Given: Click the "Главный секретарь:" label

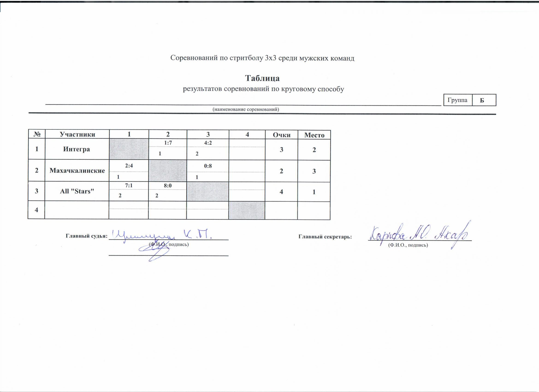Looking at the screenshot, I should click(325, 237).
